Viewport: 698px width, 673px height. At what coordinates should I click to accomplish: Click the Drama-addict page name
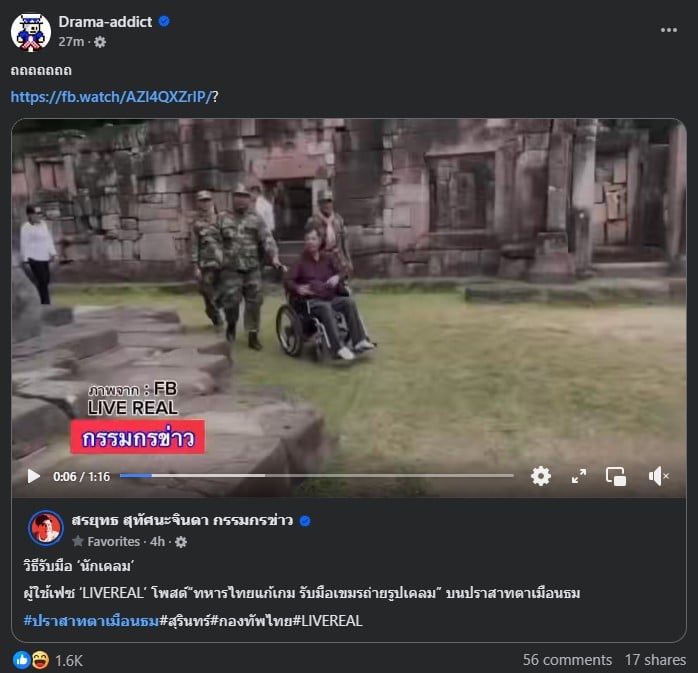(105, 22)
